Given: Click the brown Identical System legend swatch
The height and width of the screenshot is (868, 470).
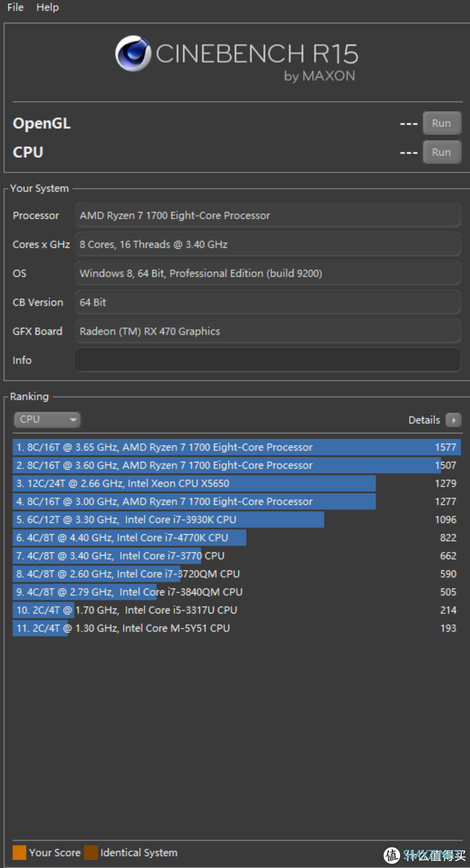Looking at the screenshot, I should click(x=91, y=853).
